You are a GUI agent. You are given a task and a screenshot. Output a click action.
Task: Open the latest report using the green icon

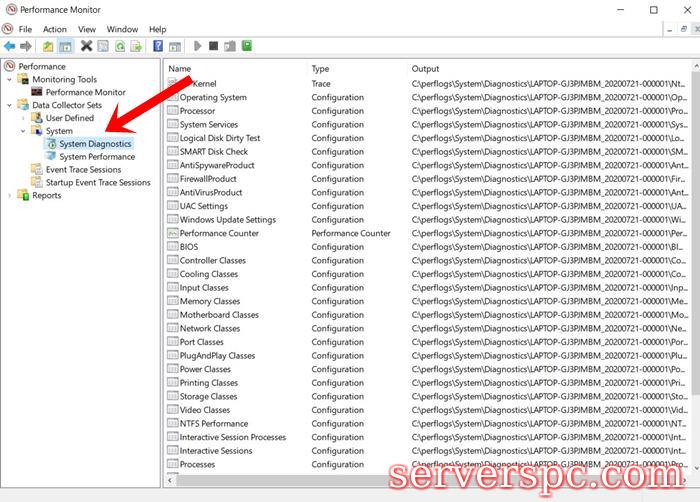(246, 46)
